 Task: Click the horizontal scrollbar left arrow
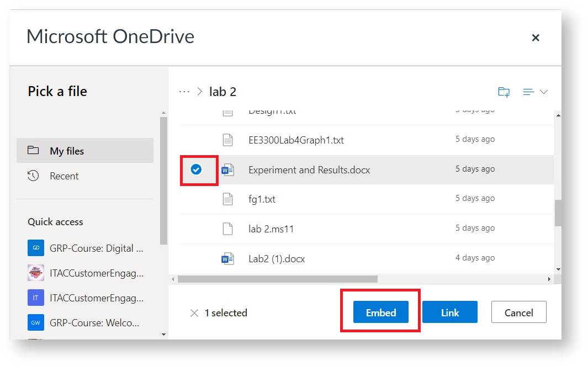(x=173, y=279)
